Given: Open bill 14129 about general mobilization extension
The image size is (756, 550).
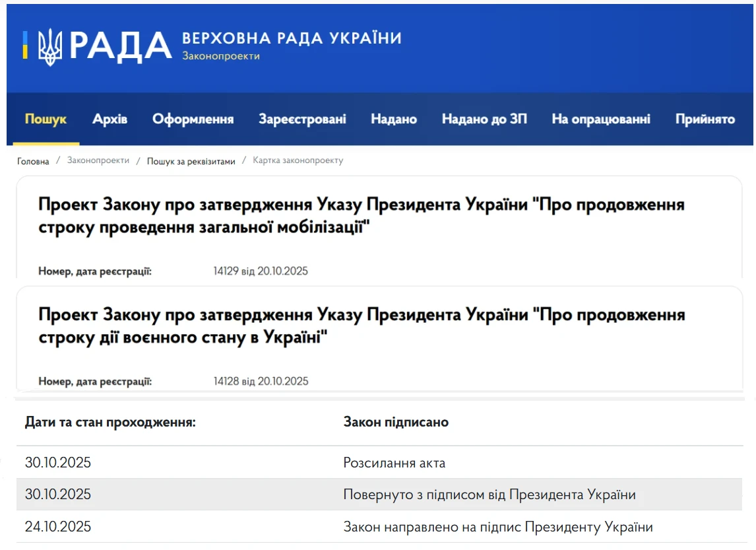Looking at the screenshot, I should (360, 217).
